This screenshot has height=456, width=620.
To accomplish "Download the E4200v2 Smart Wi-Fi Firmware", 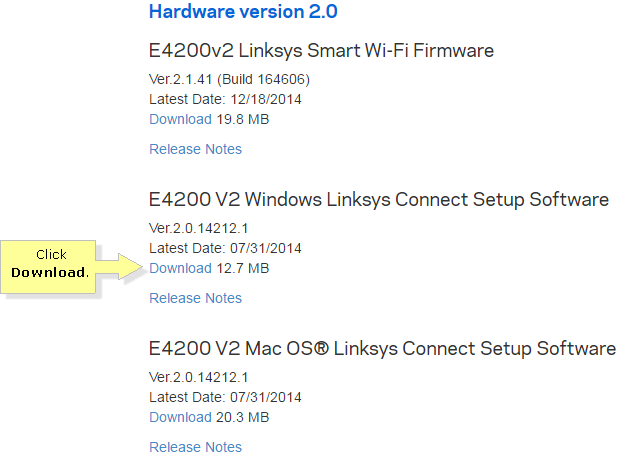I will point(180,119).
